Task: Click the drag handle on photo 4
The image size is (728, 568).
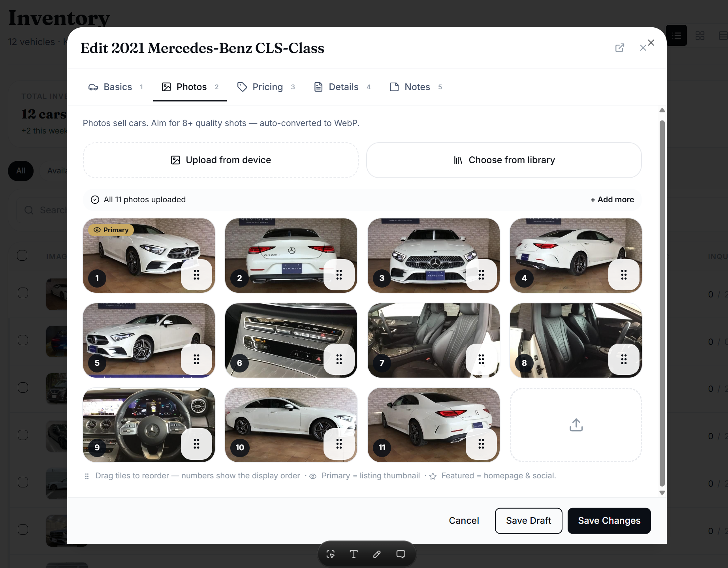Action: 624,275
